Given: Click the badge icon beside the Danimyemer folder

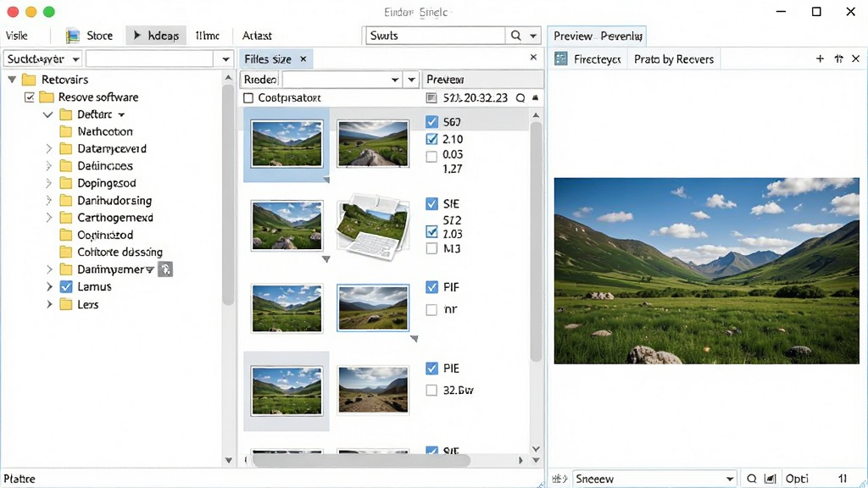Looking at the screenshot, I should click(x=165, y=269).
